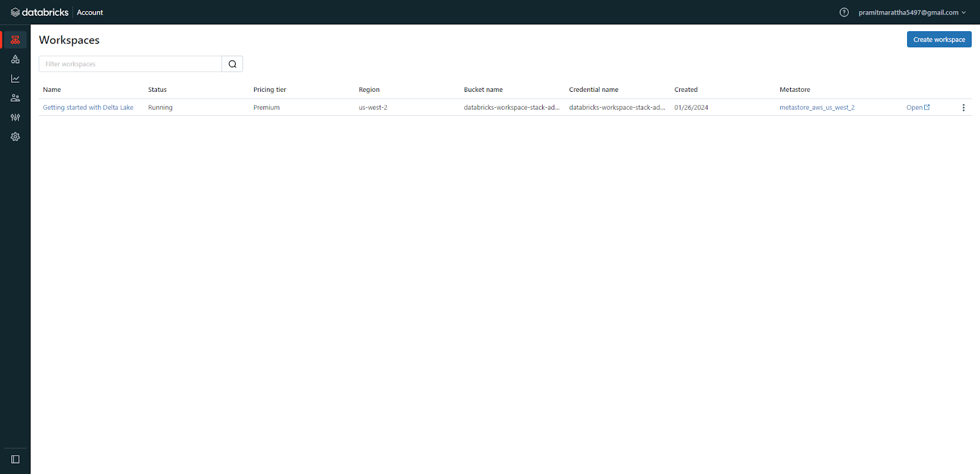Open the Catalog sidebar icon

[x=15, y=59]
